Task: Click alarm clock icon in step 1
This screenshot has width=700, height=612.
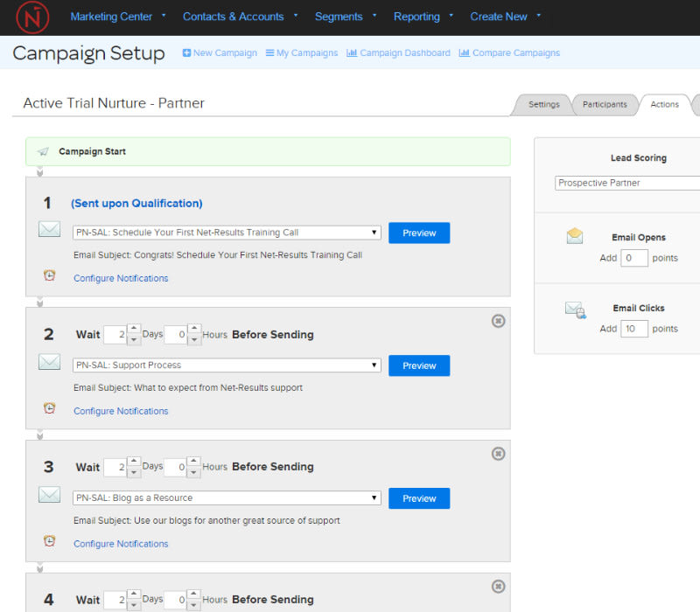Action: pos(49,275)
